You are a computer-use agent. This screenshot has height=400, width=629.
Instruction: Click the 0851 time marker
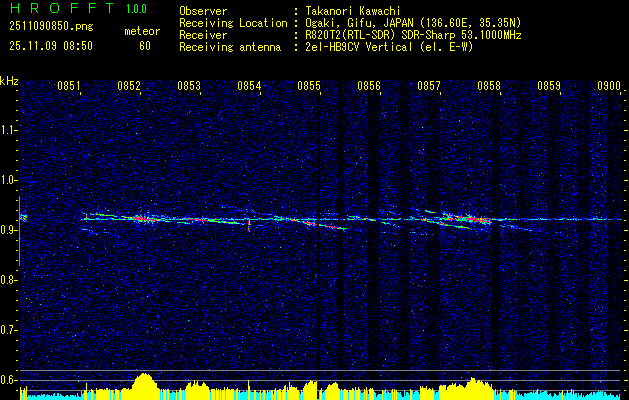point(69,86)
